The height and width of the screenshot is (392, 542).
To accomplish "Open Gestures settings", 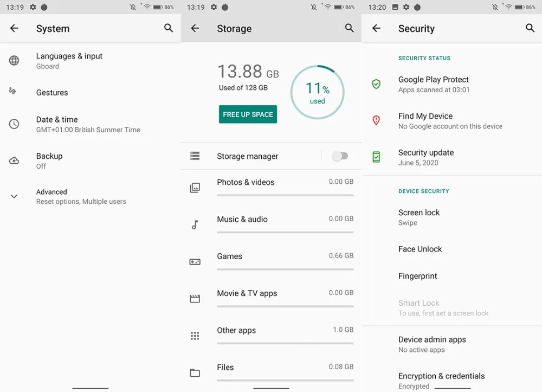I will point(90,92).
